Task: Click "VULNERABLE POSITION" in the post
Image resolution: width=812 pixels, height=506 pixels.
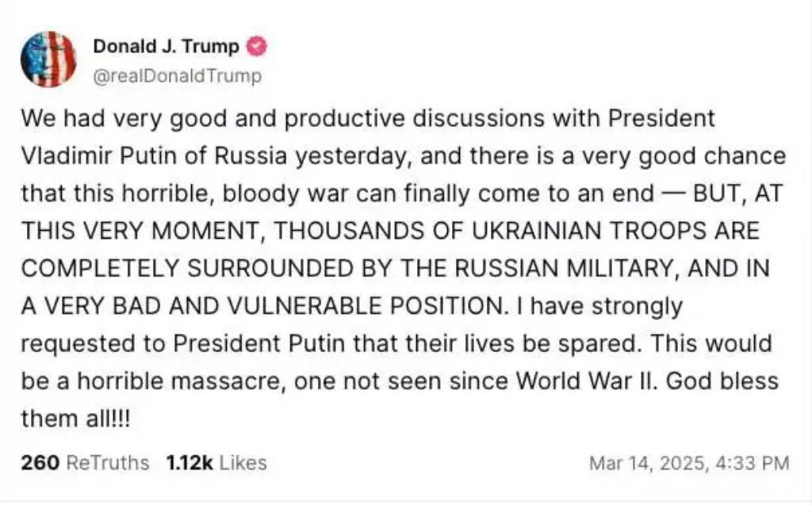Action: (365, 306)
